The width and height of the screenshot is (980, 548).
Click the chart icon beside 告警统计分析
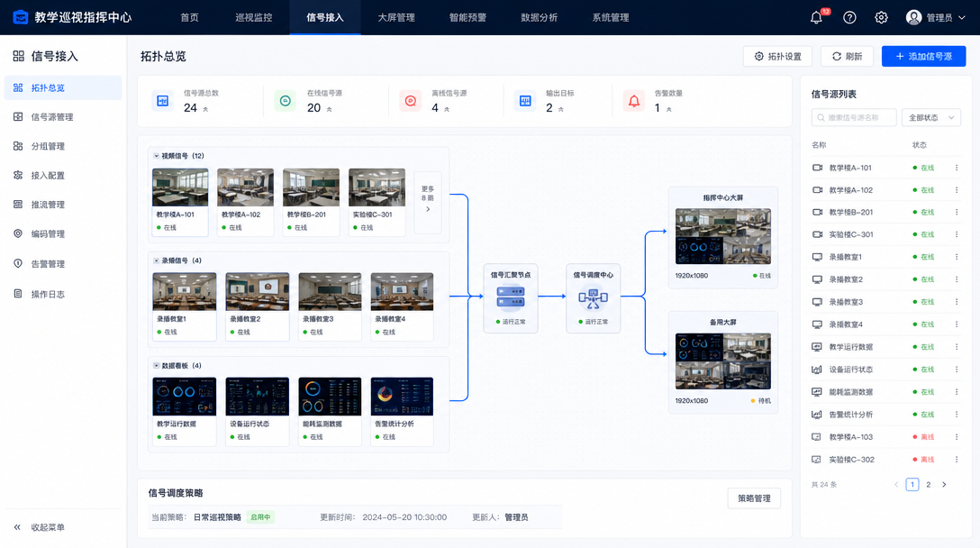(817, 414)
